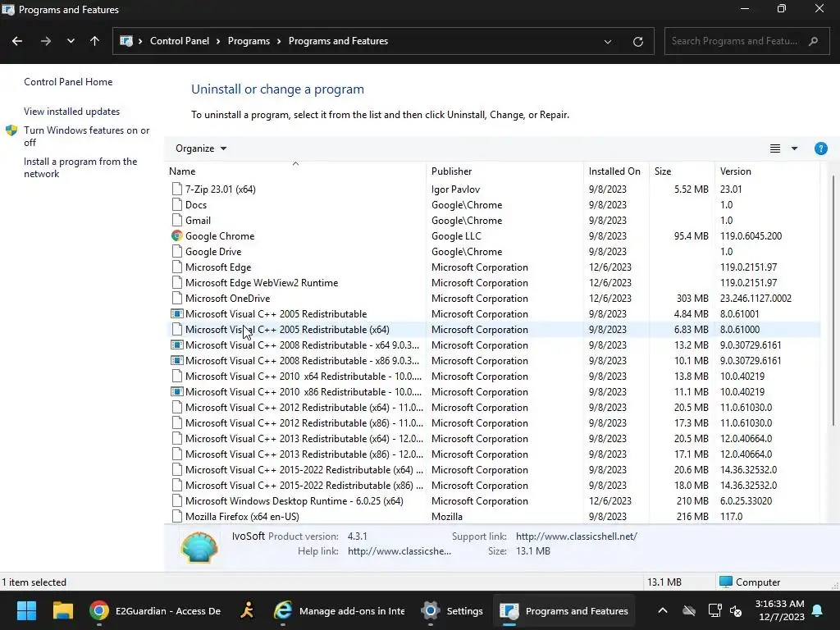
Task: Go back using the Back arrow
Action: 17,41
